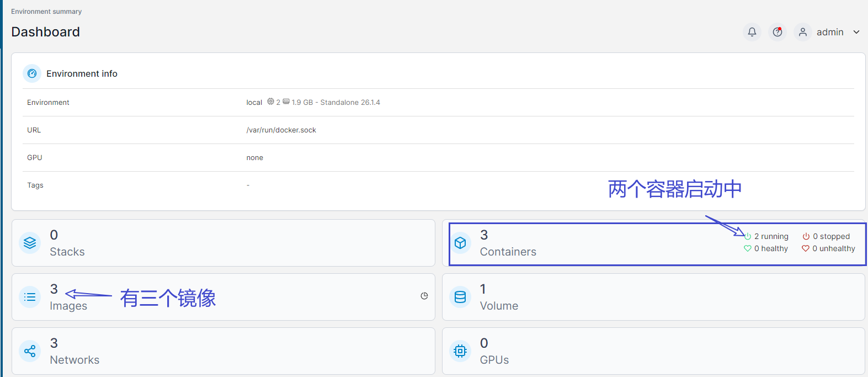Viewport: 868px width, 377px height.
Task: Click the 0 stopped status indicator
Action: (826, 236)
